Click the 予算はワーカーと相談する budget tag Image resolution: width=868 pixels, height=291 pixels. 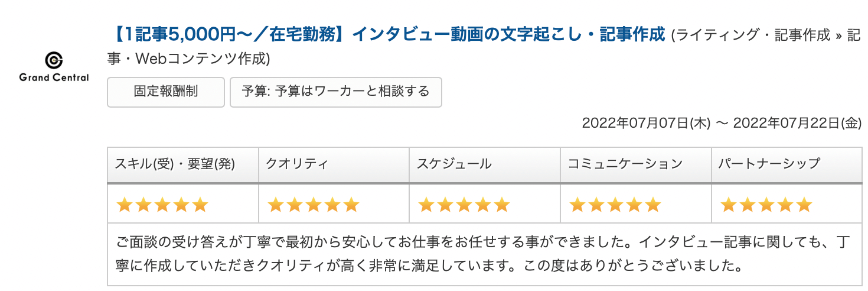point(335,92)
